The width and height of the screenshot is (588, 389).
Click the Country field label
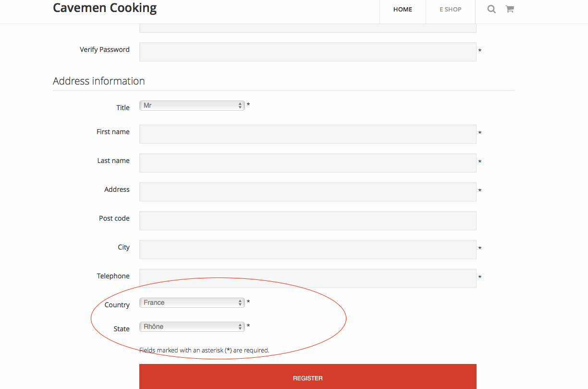117,305
